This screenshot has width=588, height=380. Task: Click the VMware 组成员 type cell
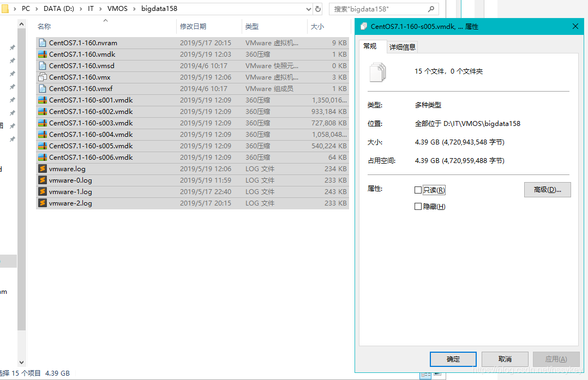click(x=269, y=89)
